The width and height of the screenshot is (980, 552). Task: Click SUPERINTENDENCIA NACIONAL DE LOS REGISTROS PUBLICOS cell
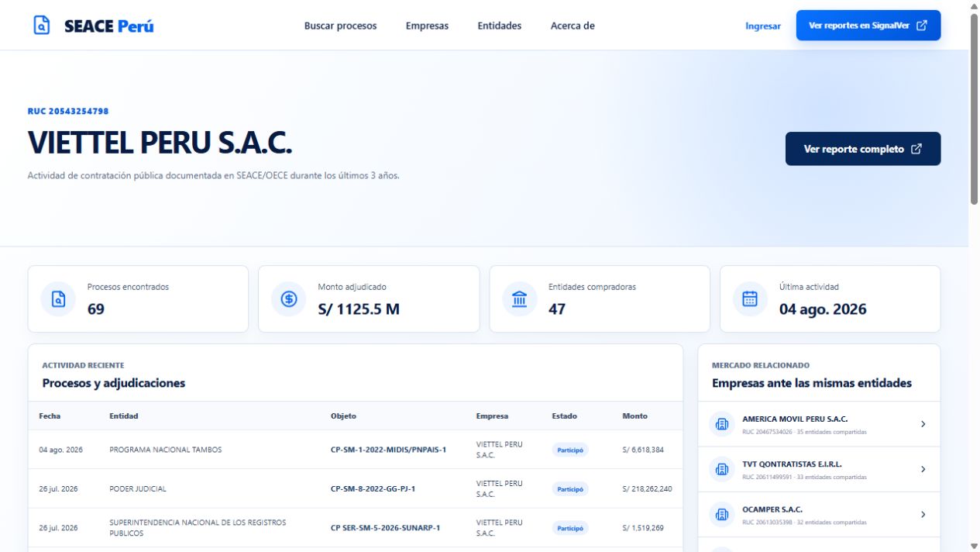[198, 528]
